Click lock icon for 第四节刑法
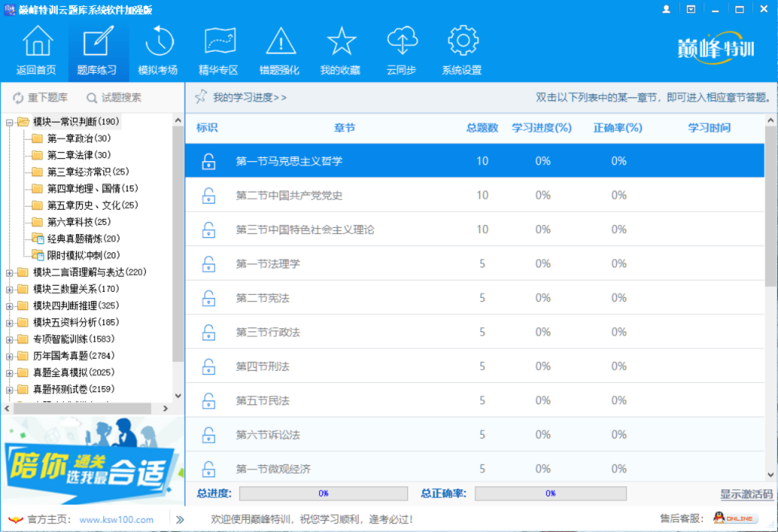Screen dimensions: 778x532 pyautogui.click(x=209, y=367)
